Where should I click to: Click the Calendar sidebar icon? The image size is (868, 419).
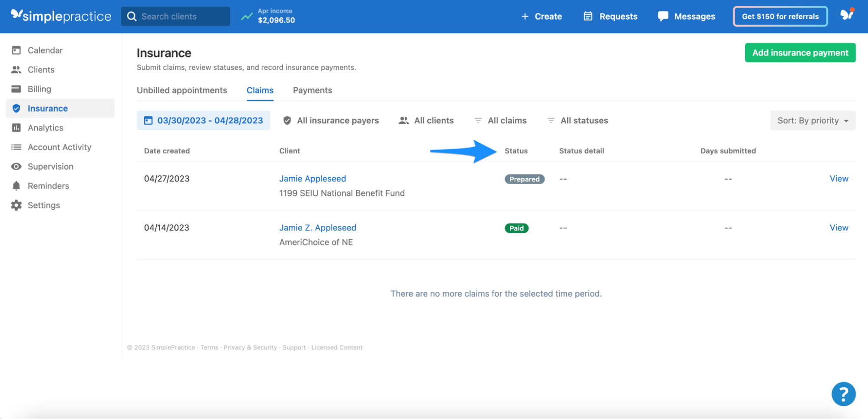[17, 50]
